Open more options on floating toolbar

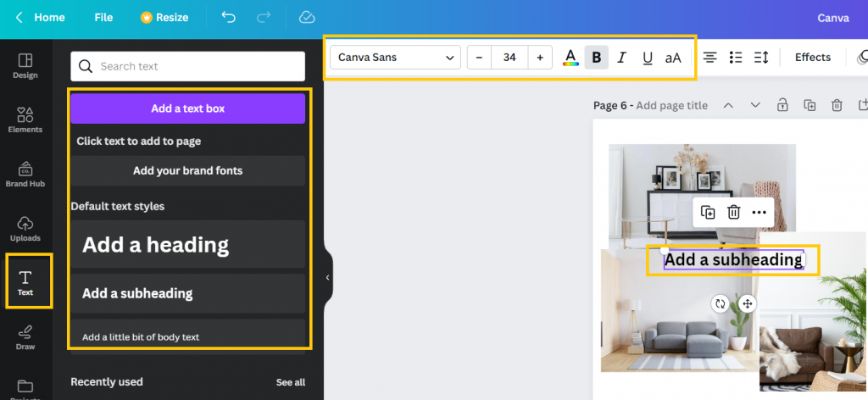pyautogui.click(x=759, y=213)
